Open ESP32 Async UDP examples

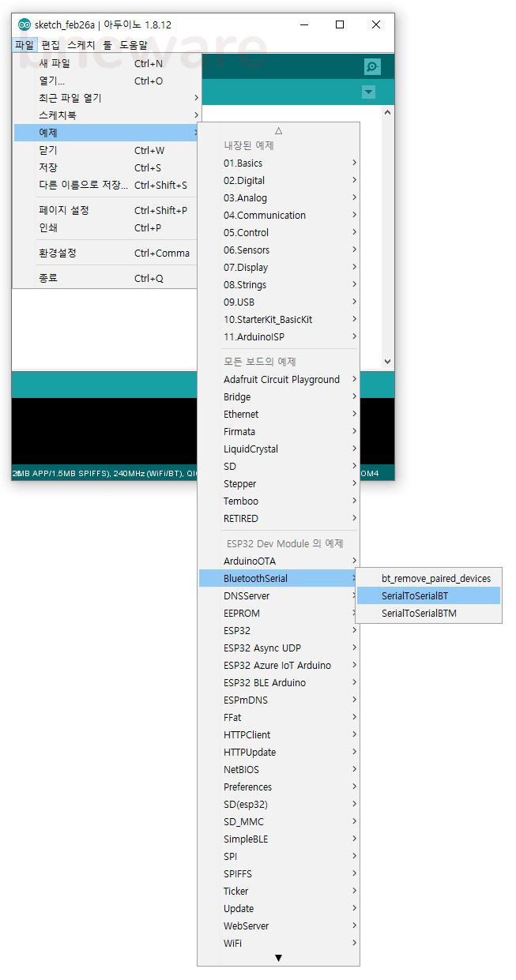click(x=278, y=648)
